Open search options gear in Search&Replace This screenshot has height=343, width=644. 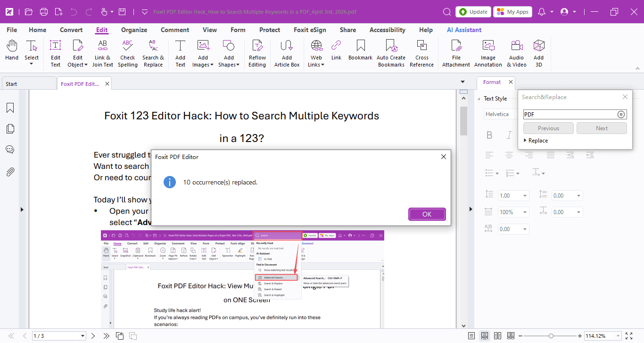tap(621, 114)
